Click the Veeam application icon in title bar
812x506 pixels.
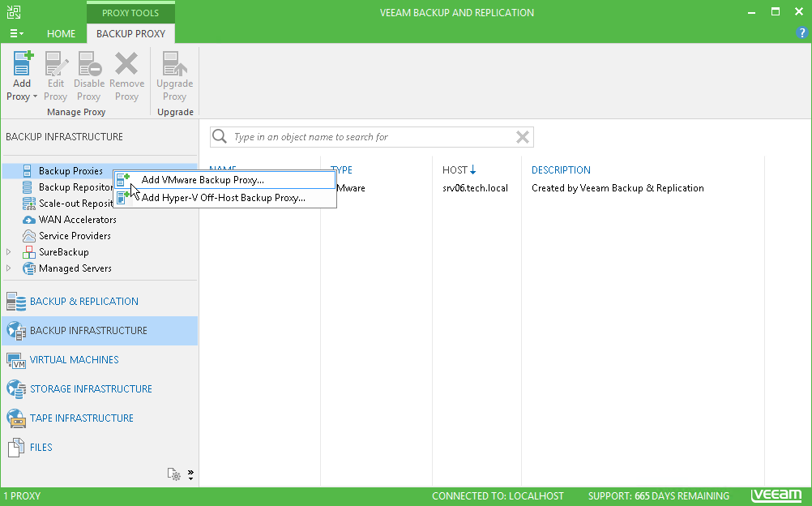pyautogui.click(x=14, y=12)
